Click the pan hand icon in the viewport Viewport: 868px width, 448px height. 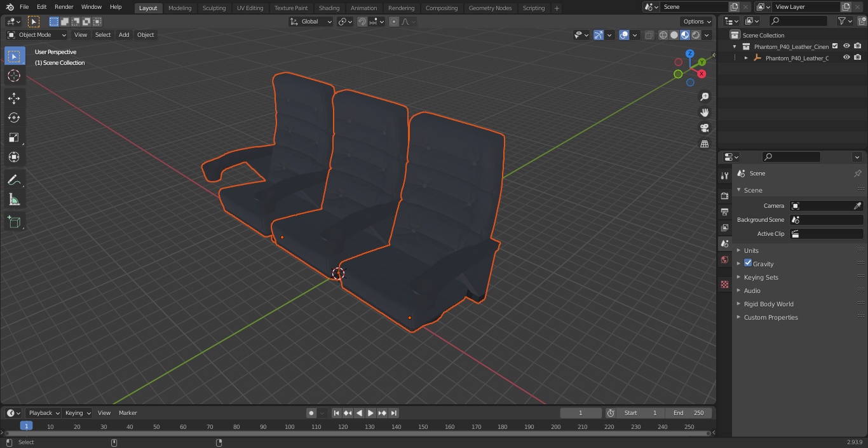tap(704, 112)
